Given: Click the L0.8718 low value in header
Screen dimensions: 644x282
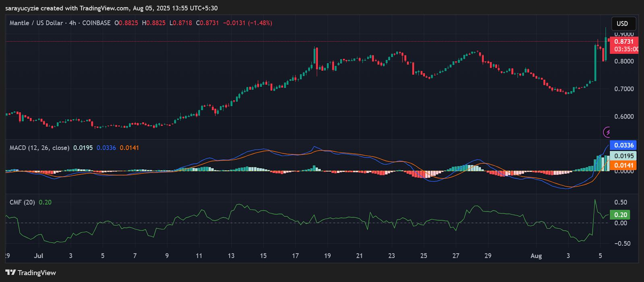Looking at the screenshot, I should click(181, 23).
